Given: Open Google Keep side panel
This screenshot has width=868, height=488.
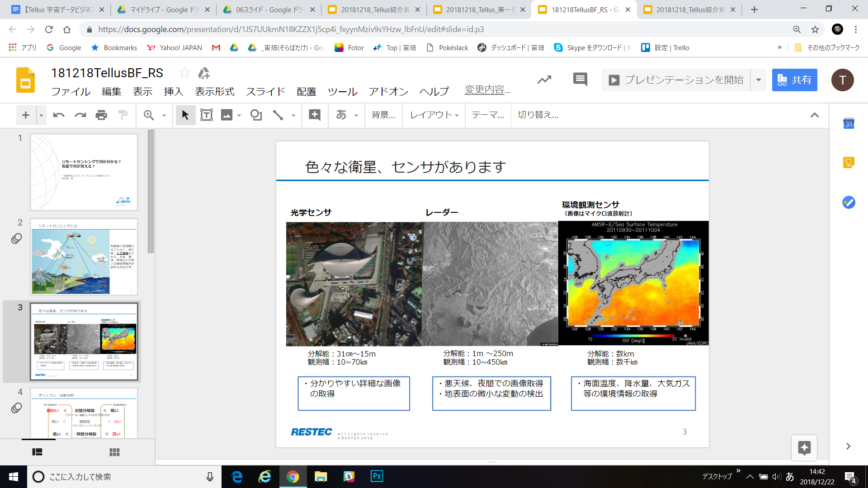Looking at the screenshot, I should point(849,163).
